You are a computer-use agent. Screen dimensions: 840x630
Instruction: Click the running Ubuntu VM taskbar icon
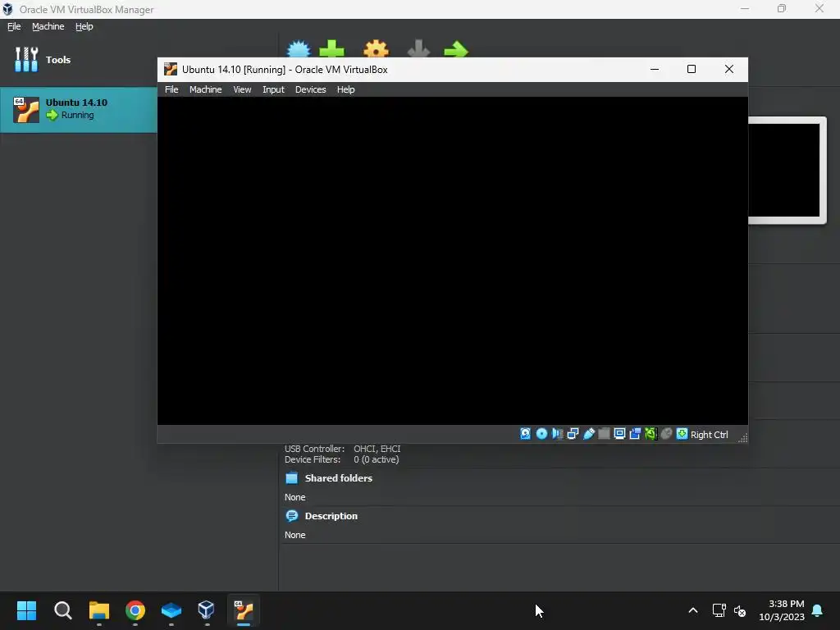pyautogui.click(x=244, y=610)
